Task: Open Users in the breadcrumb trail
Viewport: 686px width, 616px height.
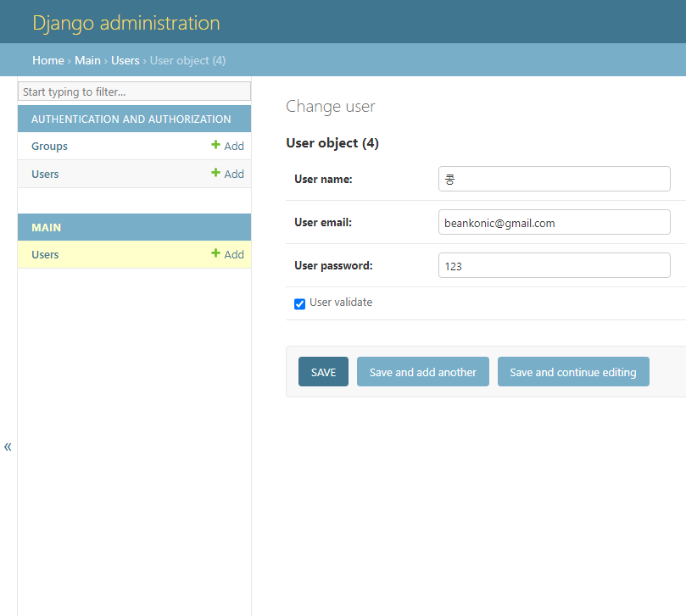Action: tap(125, 60)
